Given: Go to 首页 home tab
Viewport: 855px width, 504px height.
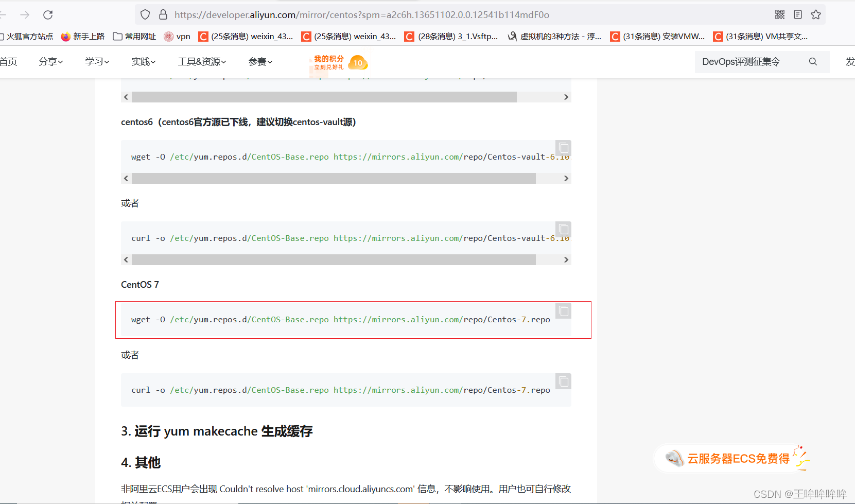Looking at the screenshot, I should [8, 62].
